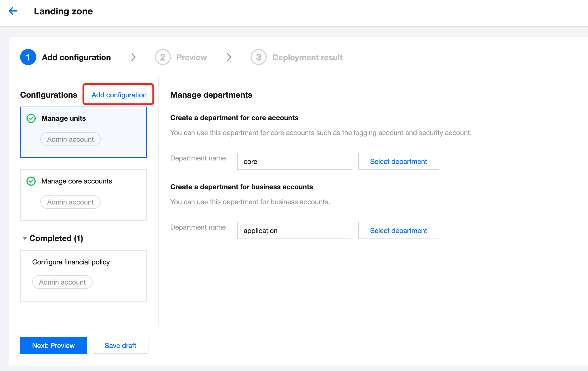Open Select department for core accounts

pos(398,162)
